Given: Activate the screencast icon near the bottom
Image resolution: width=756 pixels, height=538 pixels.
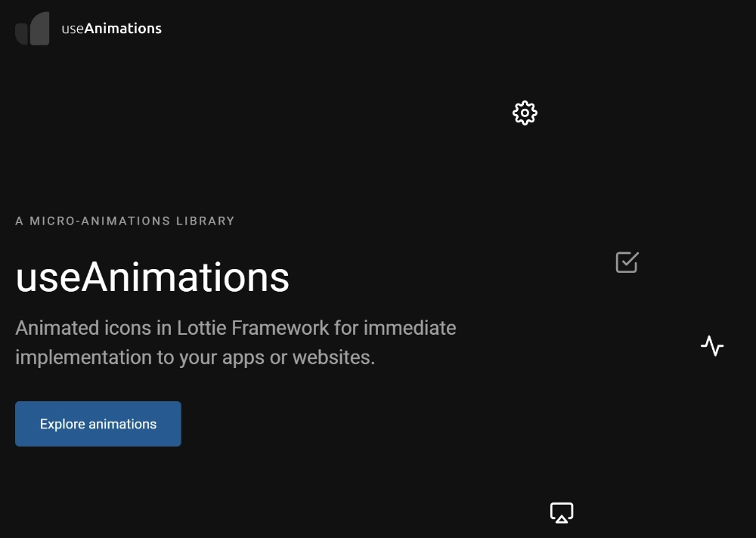Looking at the screenshot, I should pos(561,512).
